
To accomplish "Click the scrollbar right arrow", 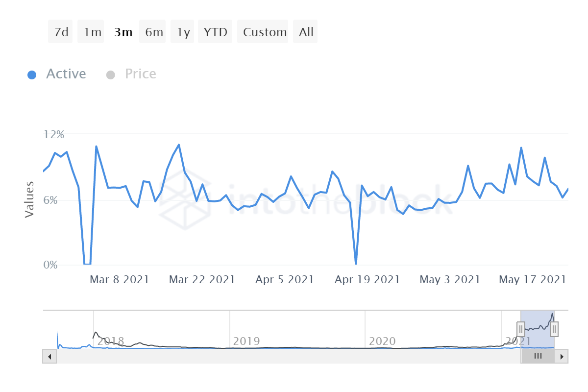I will 562,356.
